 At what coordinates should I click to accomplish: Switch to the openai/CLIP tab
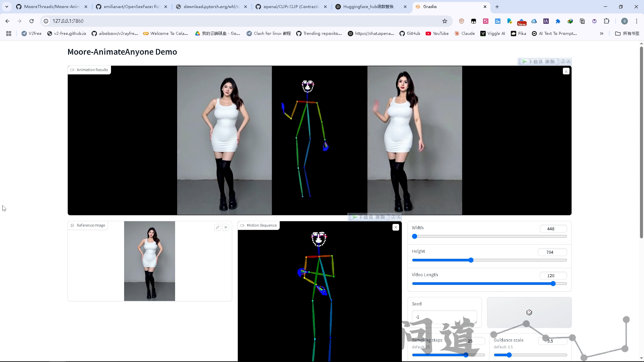tap(290, 7)
